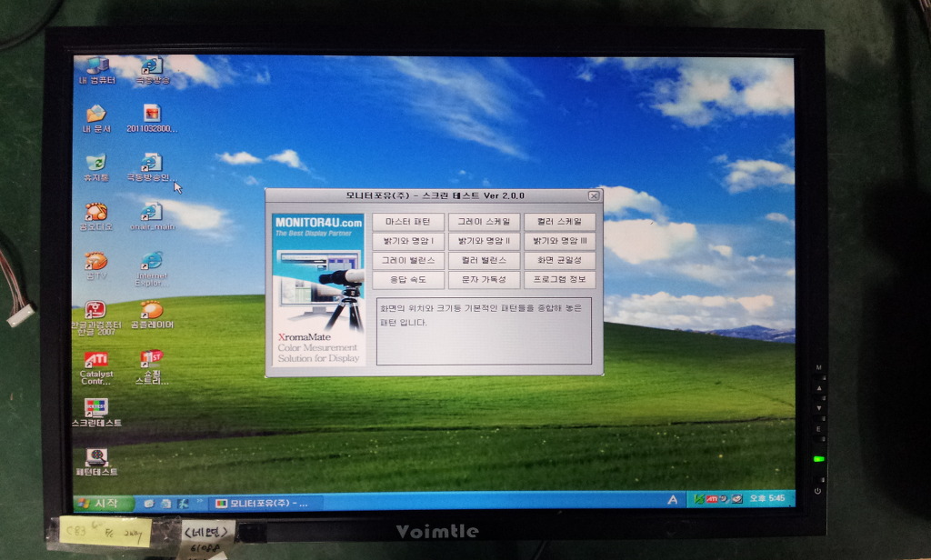The height and width of the screenshot is (560, 931).
Task: Activate 모니터포유(주) taskbar button
Action: pyautogui.click(x=267, y=503)
